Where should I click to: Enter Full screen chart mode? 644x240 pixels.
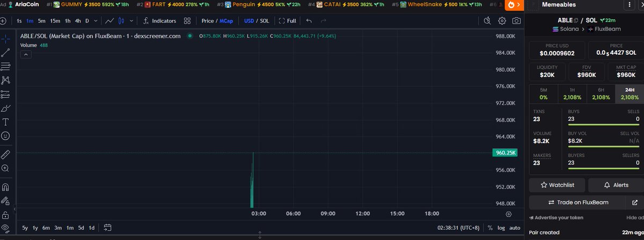click(x=288, y=21)
